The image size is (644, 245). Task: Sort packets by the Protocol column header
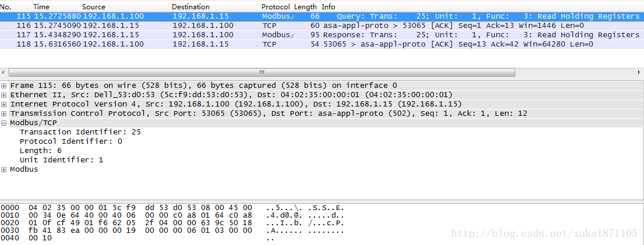[x=277, y=6]
